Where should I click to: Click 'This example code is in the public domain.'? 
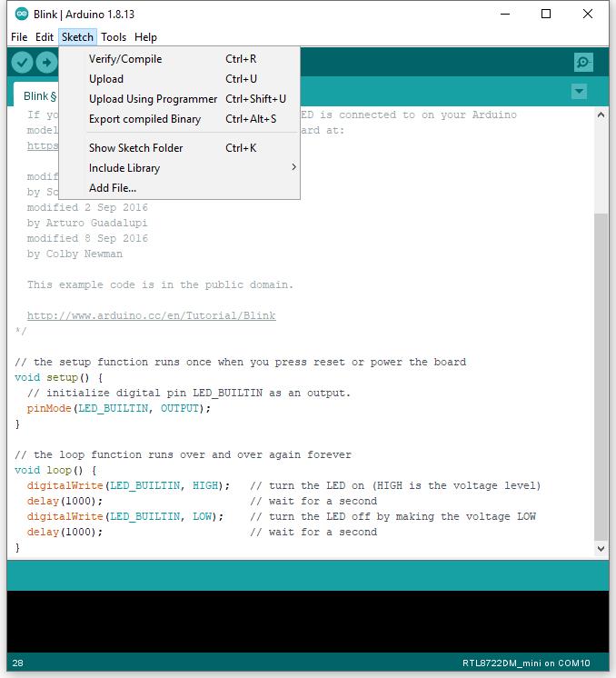tap(160, 285)
